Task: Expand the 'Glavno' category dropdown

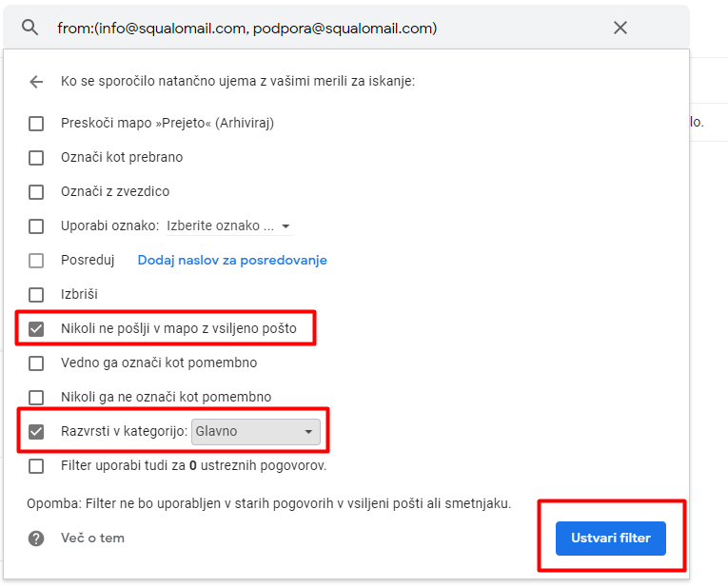Action: (x=255, y=432)
